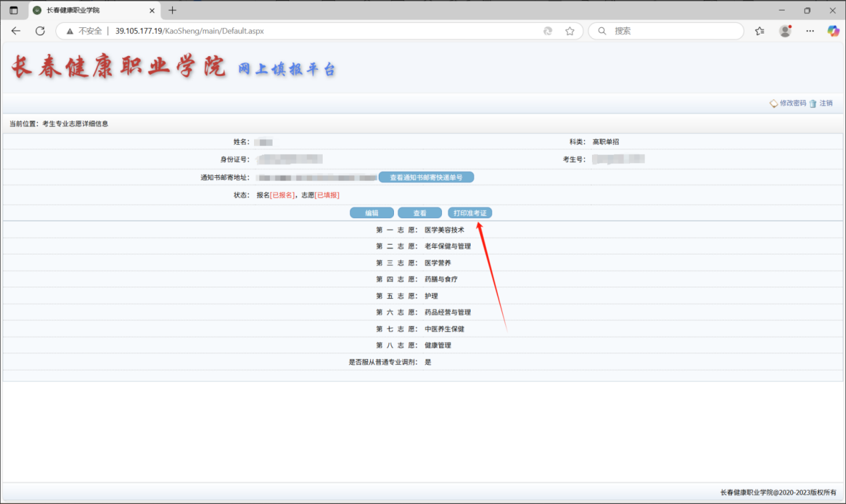
Task: Click the 修改密码 link
Action: [792, 103]
